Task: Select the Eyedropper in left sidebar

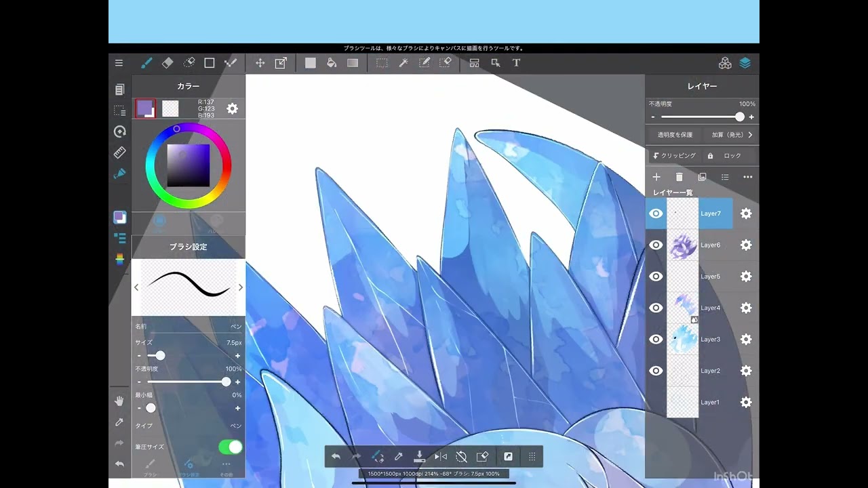Action: (x=119, y=422)
